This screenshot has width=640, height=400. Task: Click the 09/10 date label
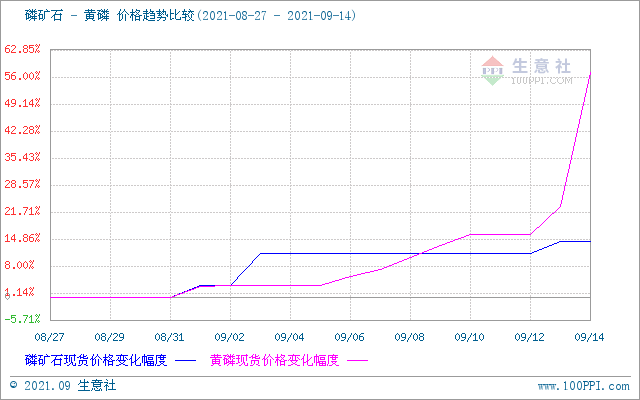click(469, 337)
